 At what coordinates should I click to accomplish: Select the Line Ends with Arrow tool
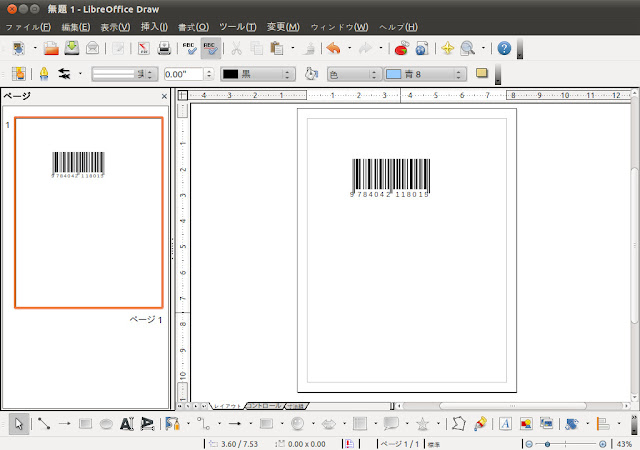pyautogui.click(x=64, y=424)
